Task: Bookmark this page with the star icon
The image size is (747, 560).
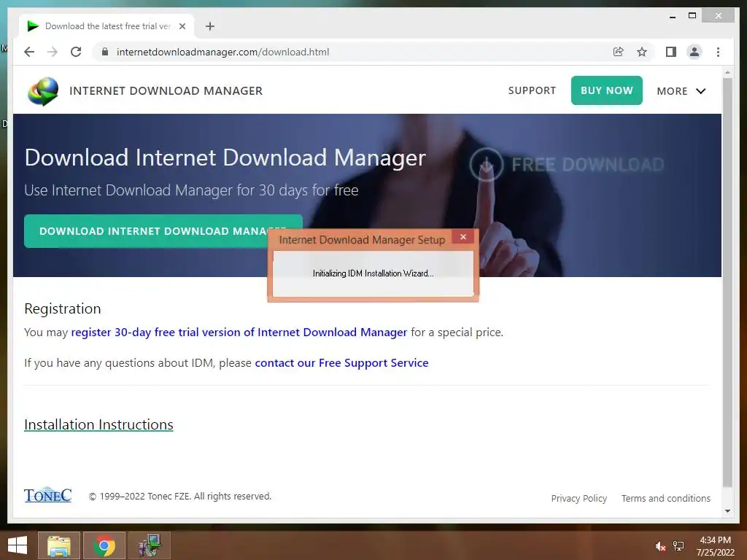Action: coord(642,52)
